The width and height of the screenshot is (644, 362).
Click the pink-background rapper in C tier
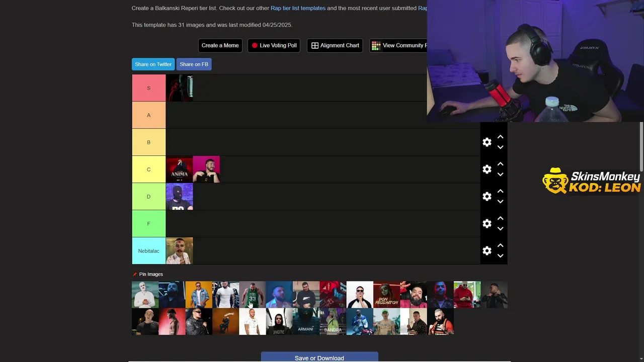[206, 169]
